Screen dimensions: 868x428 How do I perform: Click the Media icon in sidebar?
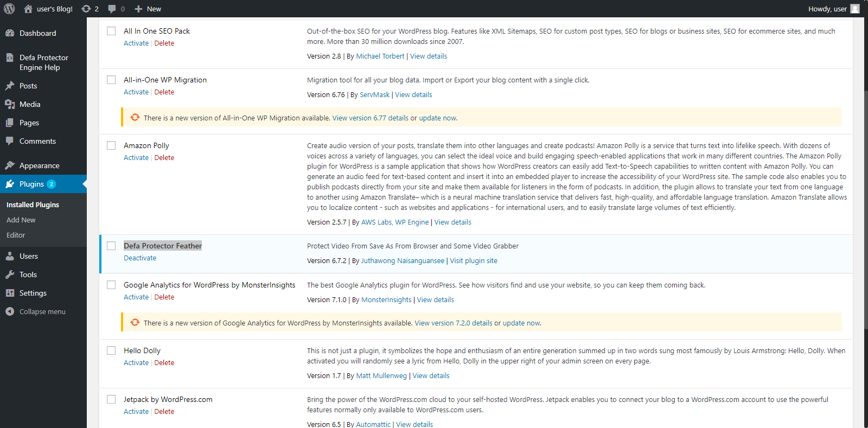pyautogui.click(x=10, y=104)
